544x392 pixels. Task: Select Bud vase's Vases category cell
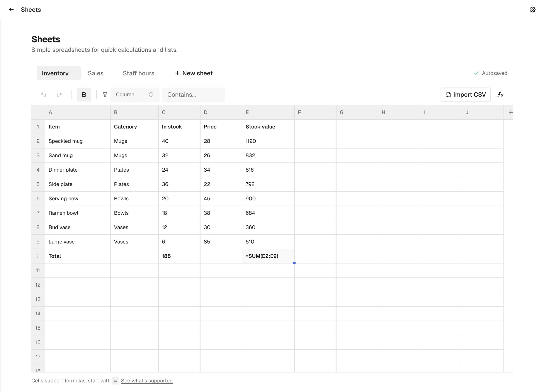[134, 227]
